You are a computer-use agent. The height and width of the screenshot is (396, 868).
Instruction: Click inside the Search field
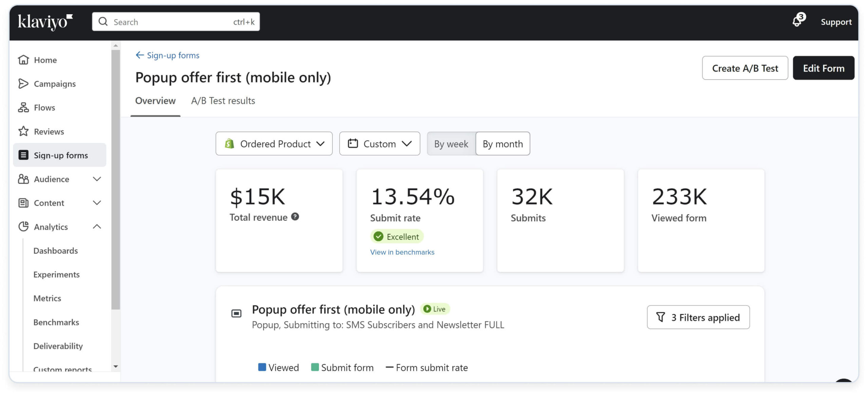170,22
